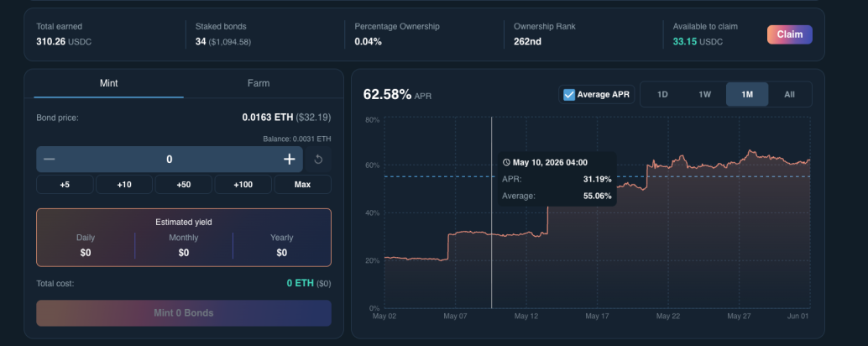868x346 pixels.
Task: Reset bond amount with circular arrow icon
Action: pyautogui.click(x=318, y=160)
